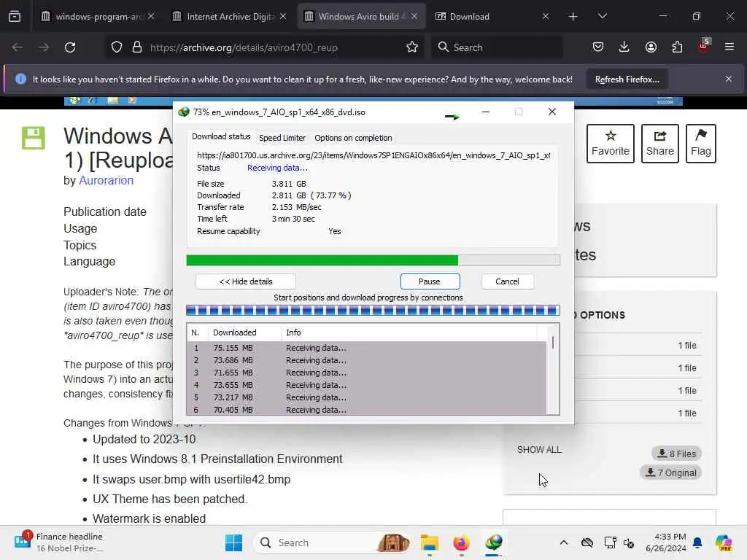Viewport: 747px width, 560px height.
Task: Open a new browser tab
Action: coord(573,17)
